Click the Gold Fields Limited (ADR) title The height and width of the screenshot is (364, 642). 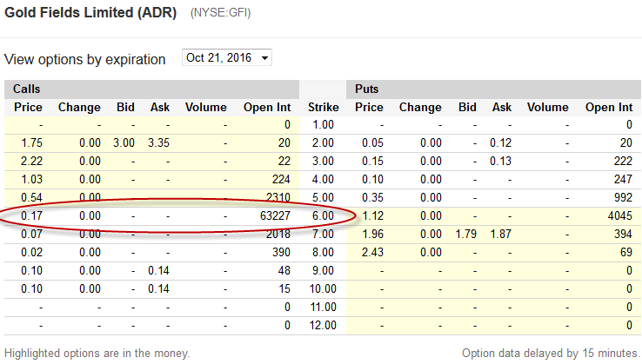90,13
